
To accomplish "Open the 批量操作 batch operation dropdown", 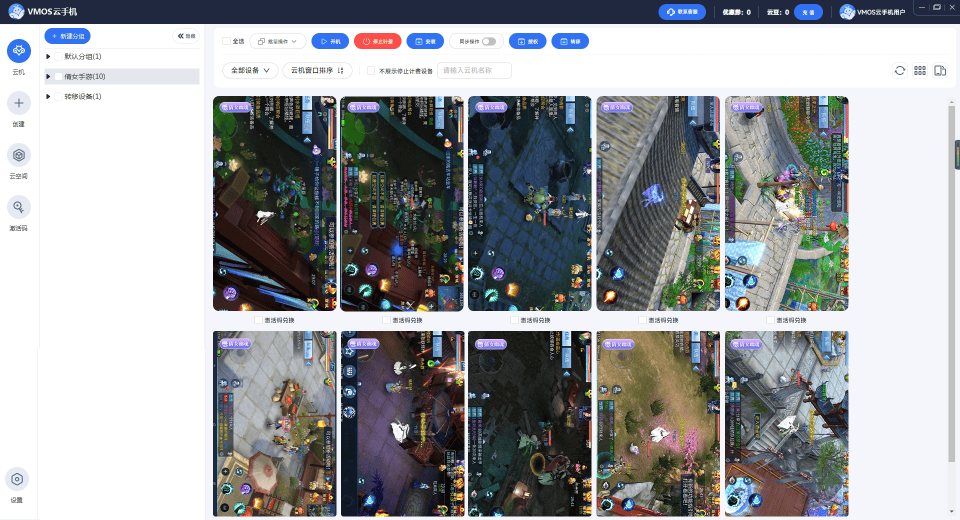I will pyautogui.click(x=277, y=41).
